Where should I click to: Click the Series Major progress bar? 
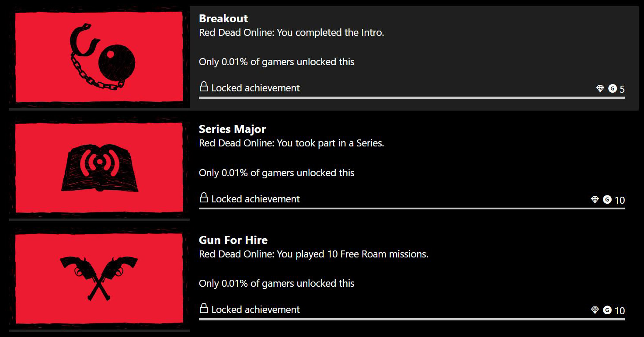tap(412, 208)
